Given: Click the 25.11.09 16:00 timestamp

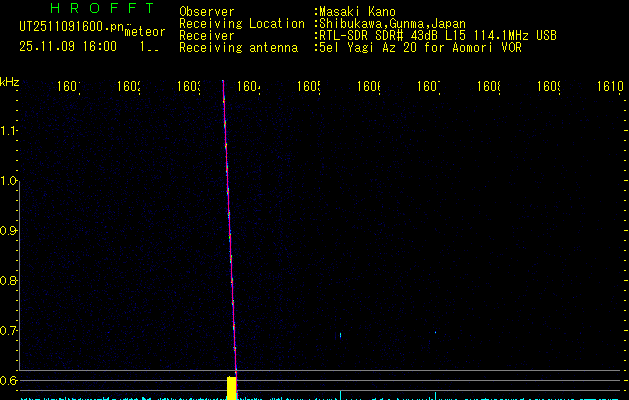Looking at the screenshot, I should (x=68, y=46).
